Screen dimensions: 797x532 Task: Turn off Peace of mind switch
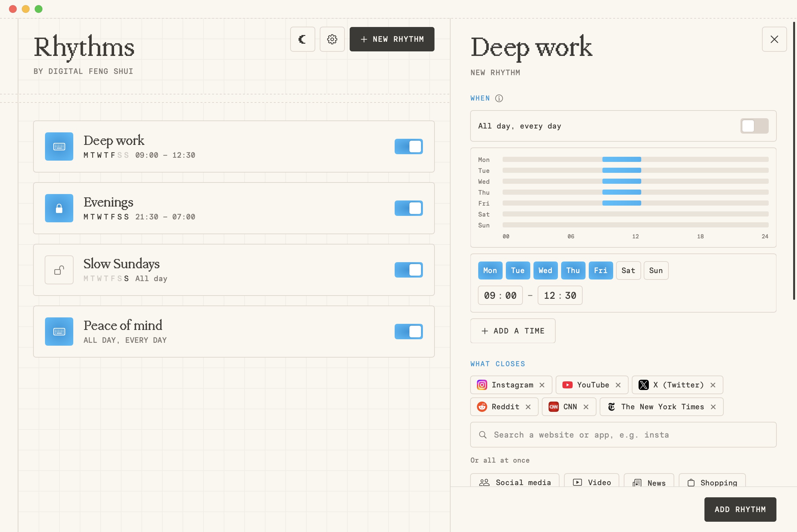(x=409, y=332)
